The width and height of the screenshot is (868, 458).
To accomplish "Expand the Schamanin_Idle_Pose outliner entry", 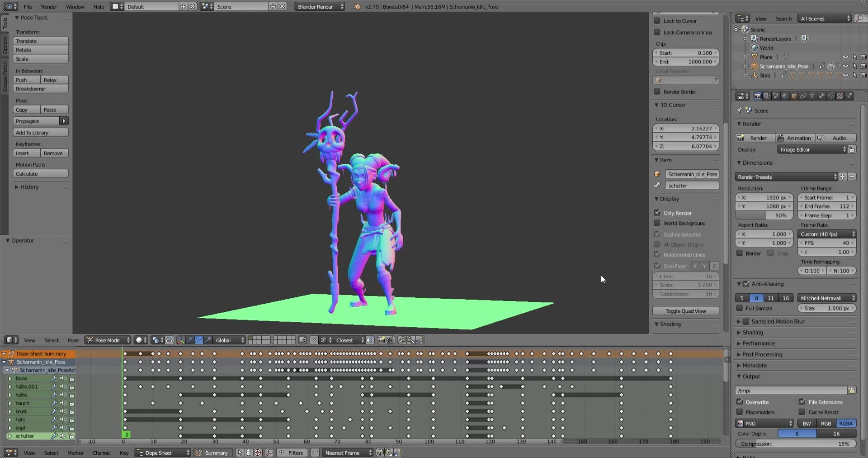I will [745, 66].
